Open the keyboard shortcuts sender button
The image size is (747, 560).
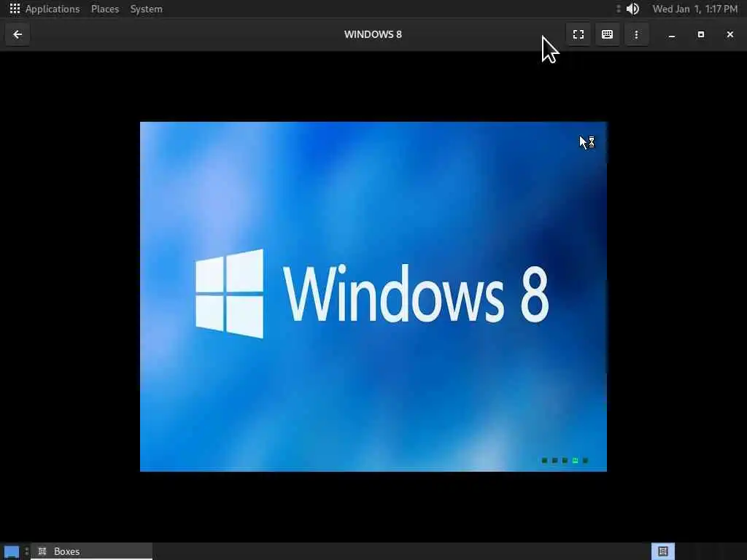607,34
